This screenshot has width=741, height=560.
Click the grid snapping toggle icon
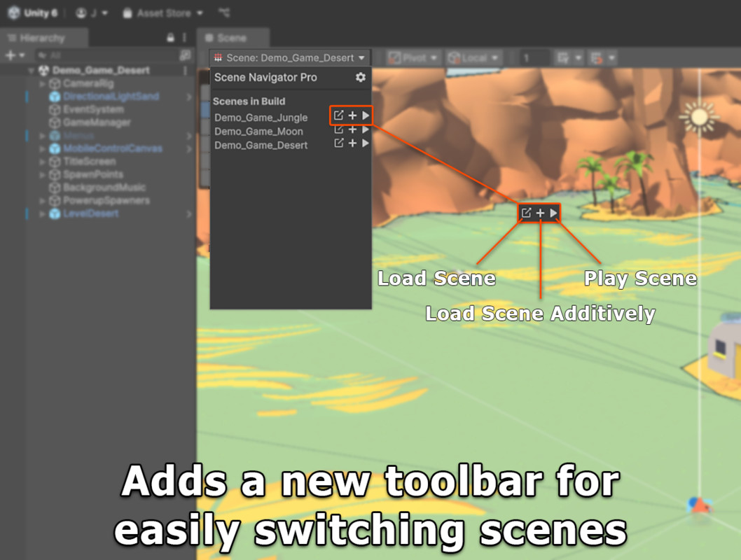tap(563, 58)
